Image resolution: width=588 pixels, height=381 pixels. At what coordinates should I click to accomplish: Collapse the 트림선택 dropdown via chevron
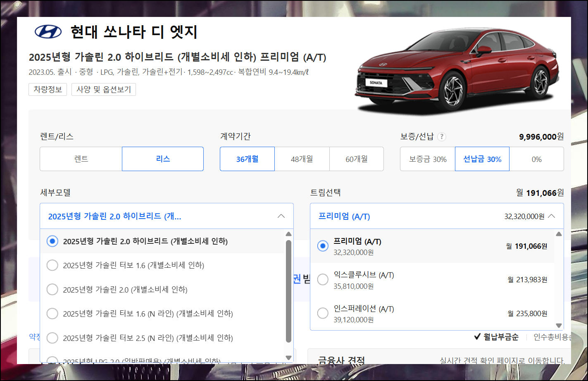[552, 216]
